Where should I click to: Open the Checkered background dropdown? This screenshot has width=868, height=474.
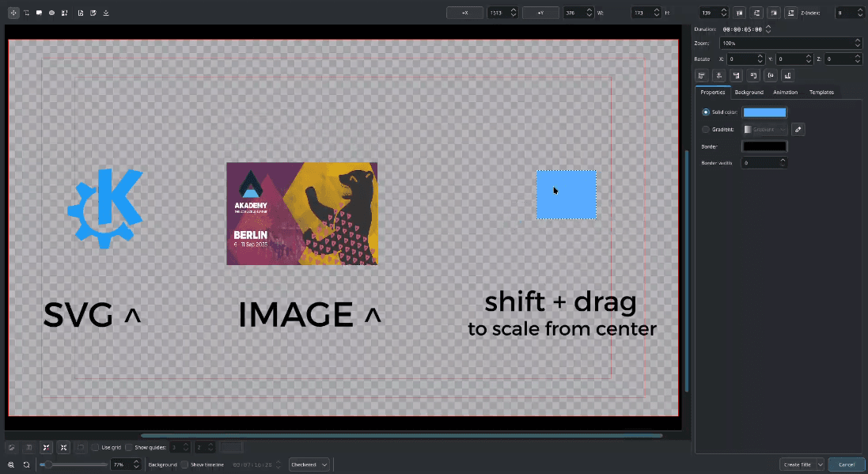pyautogui.click(x=309, y=465)
